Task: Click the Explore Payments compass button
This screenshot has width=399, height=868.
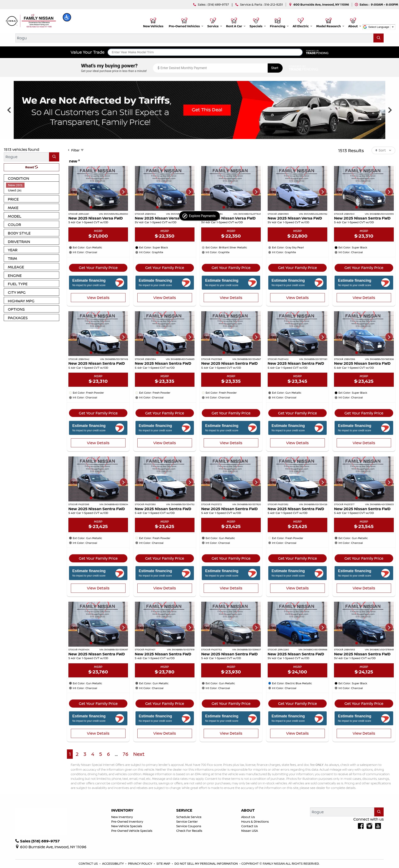Action: coord(199,216)
